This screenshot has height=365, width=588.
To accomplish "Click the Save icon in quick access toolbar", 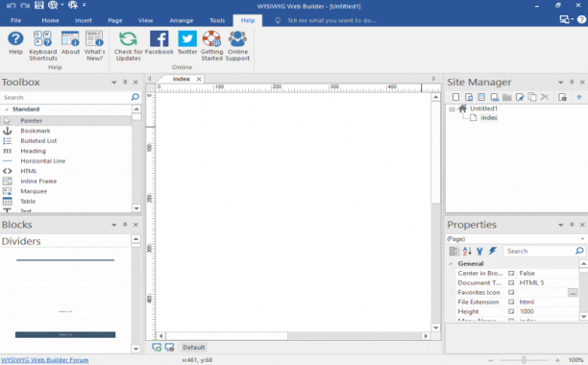I will tap(39, 5).
